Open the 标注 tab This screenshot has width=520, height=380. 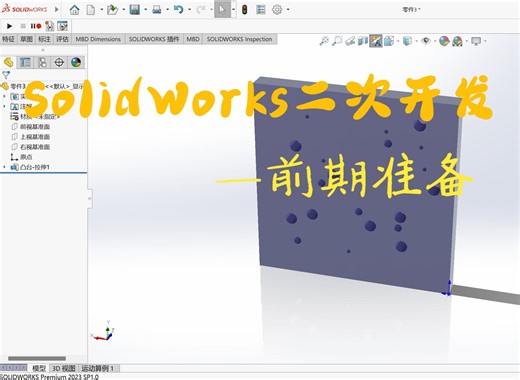click(x=44, y=39)
